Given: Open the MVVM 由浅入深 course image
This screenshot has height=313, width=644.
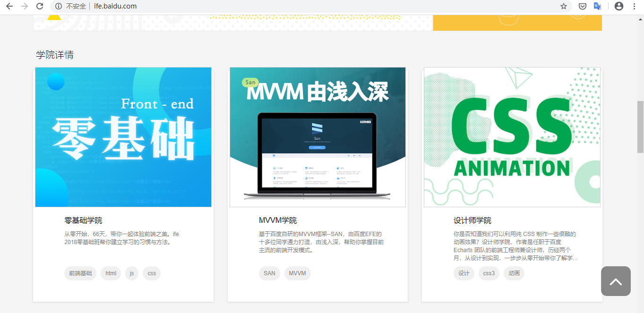Looking at the screenshot, I should pyautogui.click(x=318, y=137).
